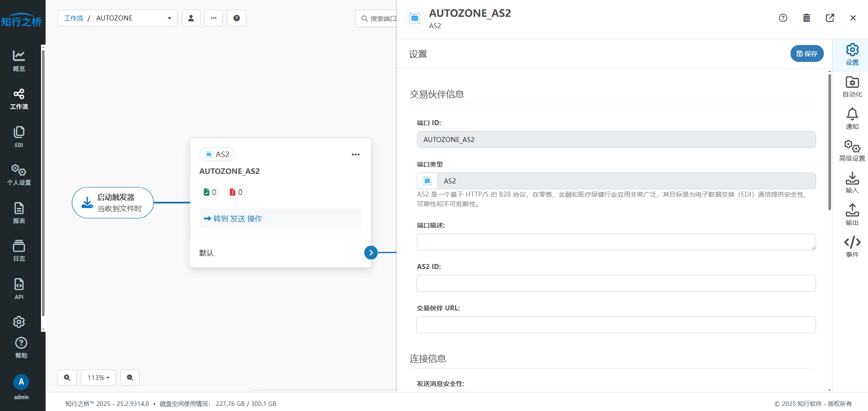Switch to the 事件 events tab
This screenshot has height=411, width=868.
pyautogui.click(x=852, y=247)
